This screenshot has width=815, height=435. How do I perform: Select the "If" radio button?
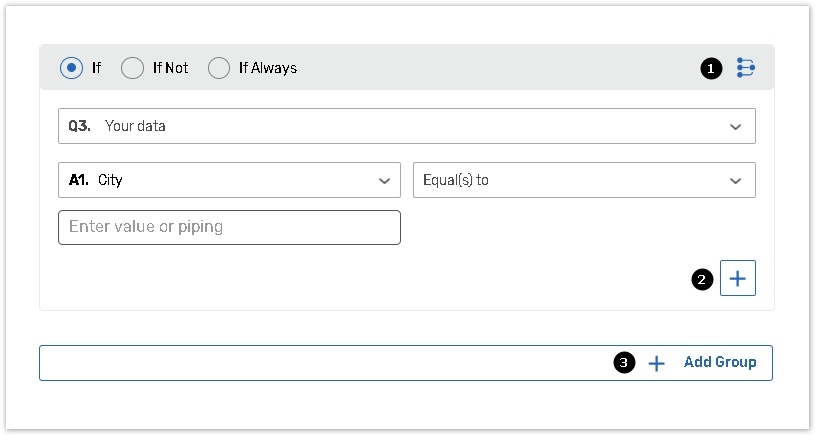(71, 68)
